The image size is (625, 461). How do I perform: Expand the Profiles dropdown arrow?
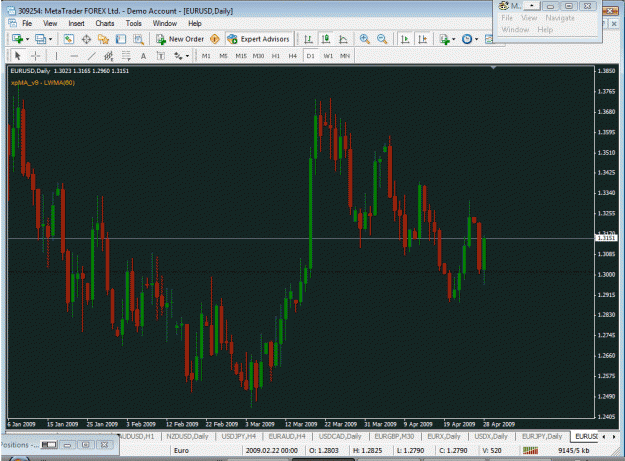click(x=50, y=39)
